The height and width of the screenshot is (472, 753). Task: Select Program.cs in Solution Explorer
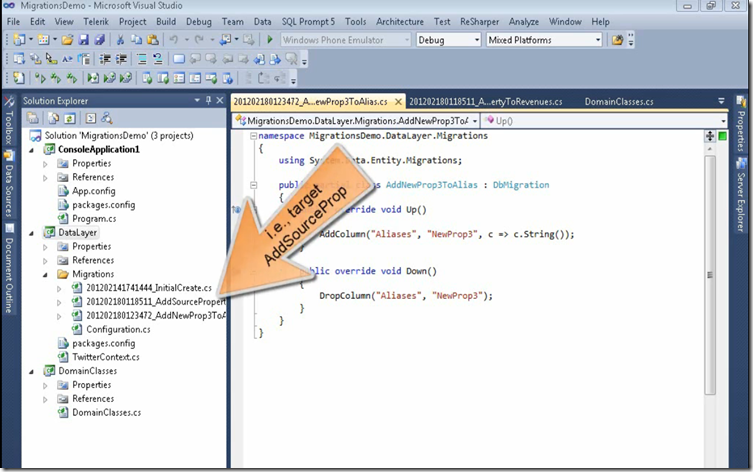pyautogui.click(x=94, y=218)
